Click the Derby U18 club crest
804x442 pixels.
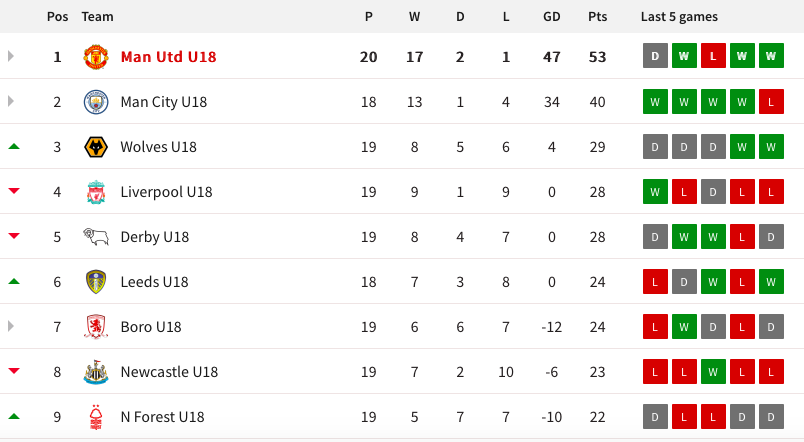tap(95, 237)
